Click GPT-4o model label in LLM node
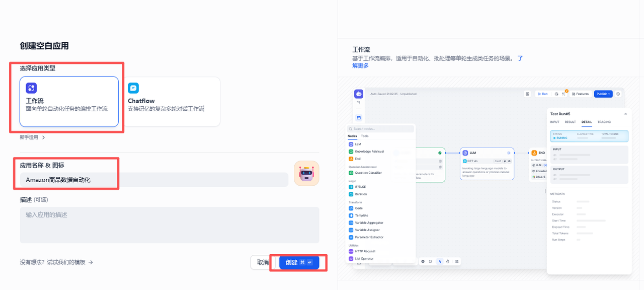Viewport: 644px width, 290px height. click(472, 161)
